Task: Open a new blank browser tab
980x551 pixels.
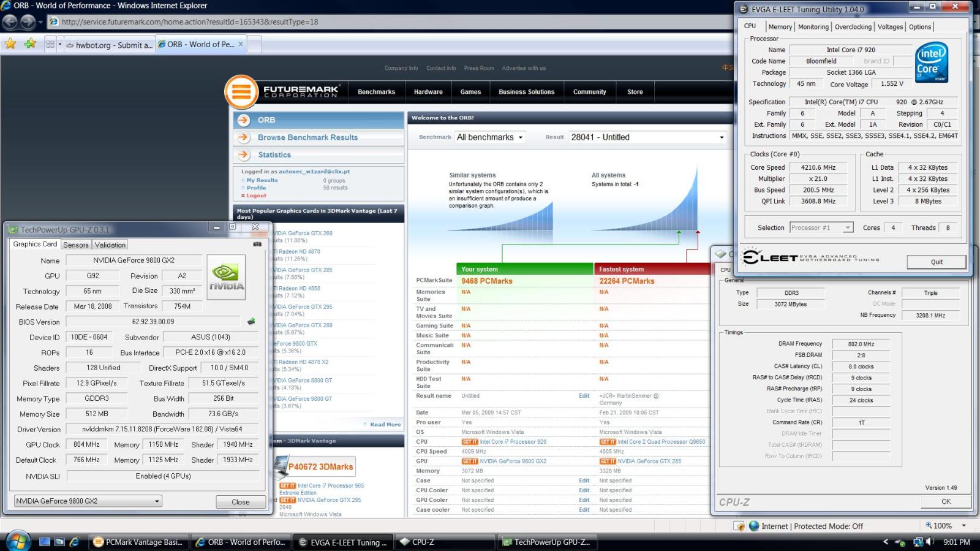Action: click(x=255, y=45)
